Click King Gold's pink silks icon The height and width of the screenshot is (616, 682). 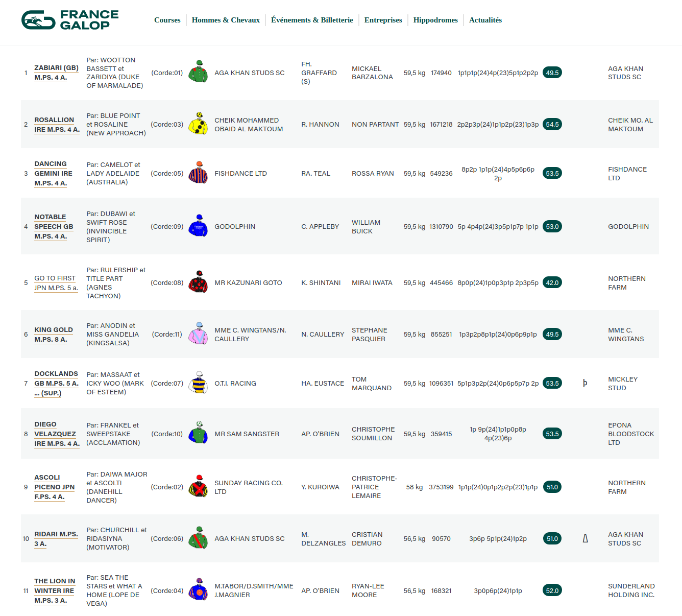198,334
